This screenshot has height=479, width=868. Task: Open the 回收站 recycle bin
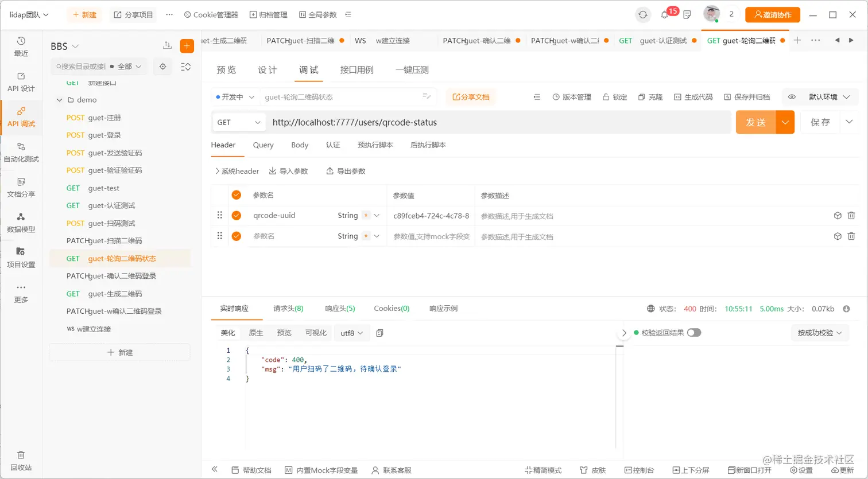(21, 461)
